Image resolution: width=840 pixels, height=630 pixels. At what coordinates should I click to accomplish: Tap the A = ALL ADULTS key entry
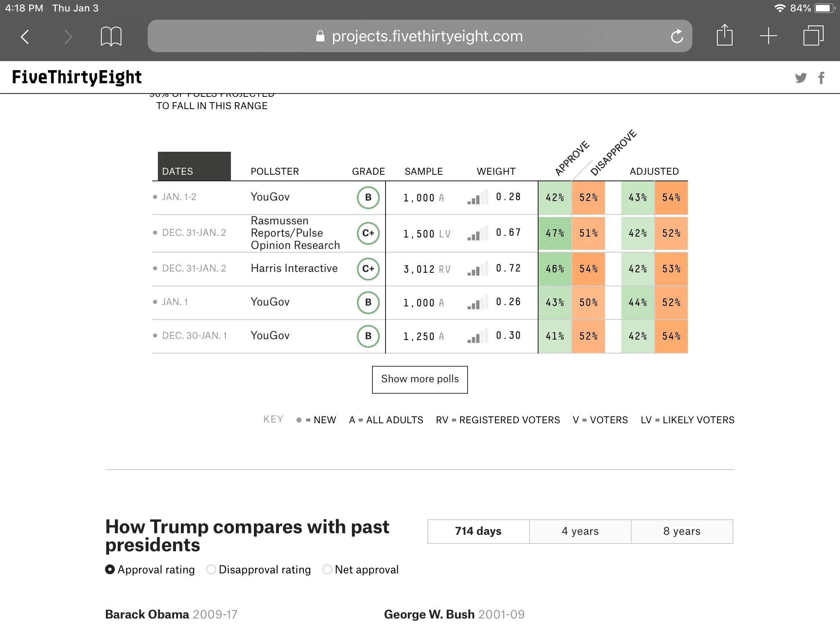coord(386,420)
